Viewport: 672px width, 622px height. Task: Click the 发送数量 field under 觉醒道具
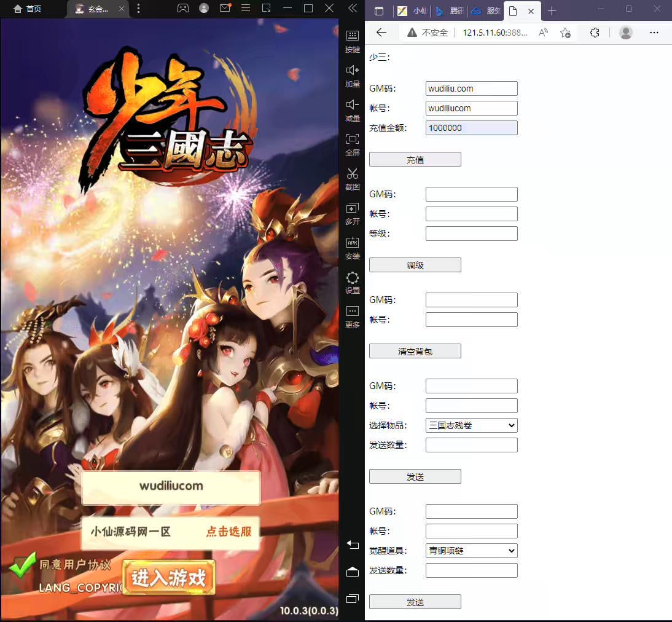[471, 570]
